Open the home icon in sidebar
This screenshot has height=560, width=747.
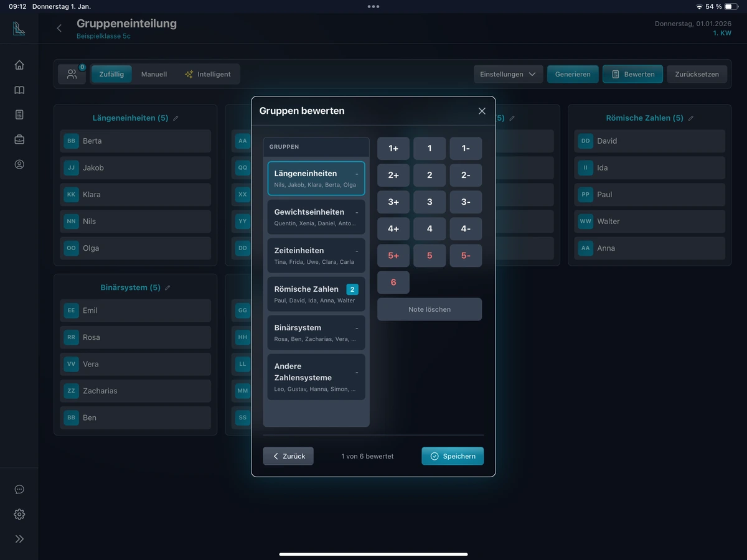(19, 65)
